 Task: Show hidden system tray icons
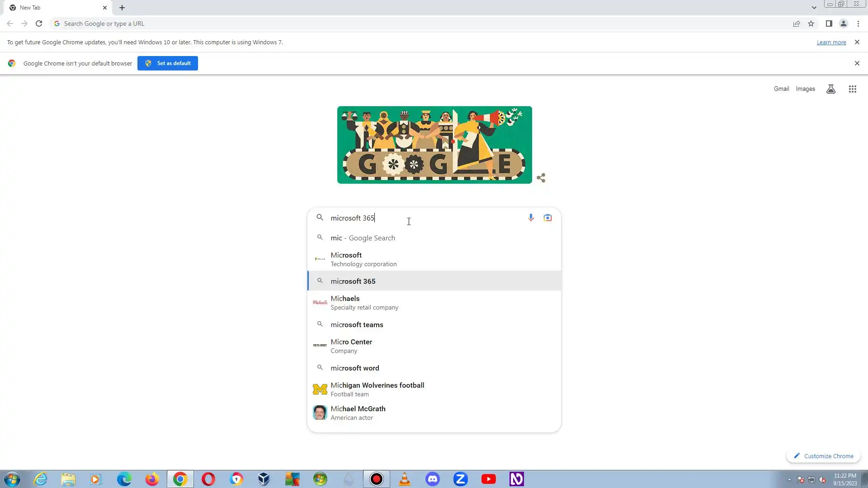point(789,479)
